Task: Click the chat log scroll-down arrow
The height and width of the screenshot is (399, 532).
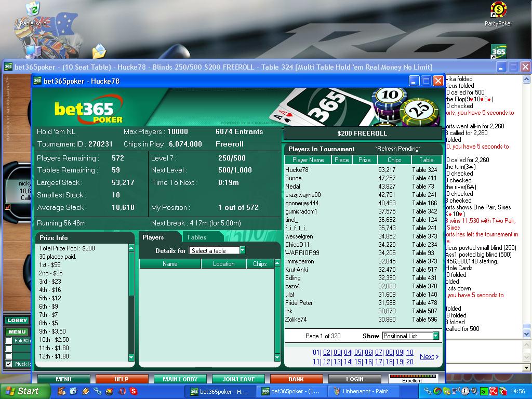Action: click(x=526, y=334)
